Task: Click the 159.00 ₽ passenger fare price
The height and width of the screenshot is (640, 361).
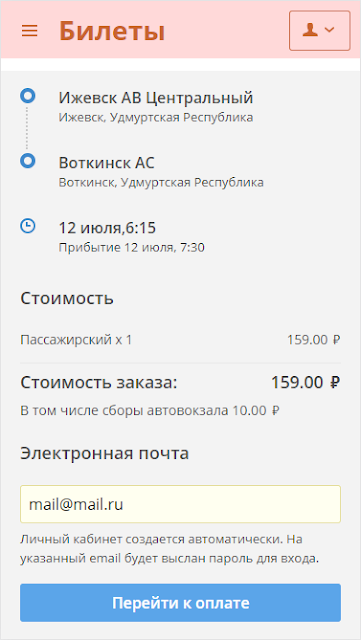Action: 314,340
